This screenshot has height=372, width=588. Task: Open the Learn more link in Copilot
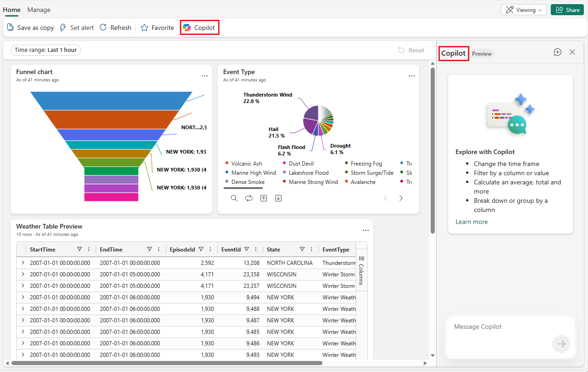click(x=471, y=222)
